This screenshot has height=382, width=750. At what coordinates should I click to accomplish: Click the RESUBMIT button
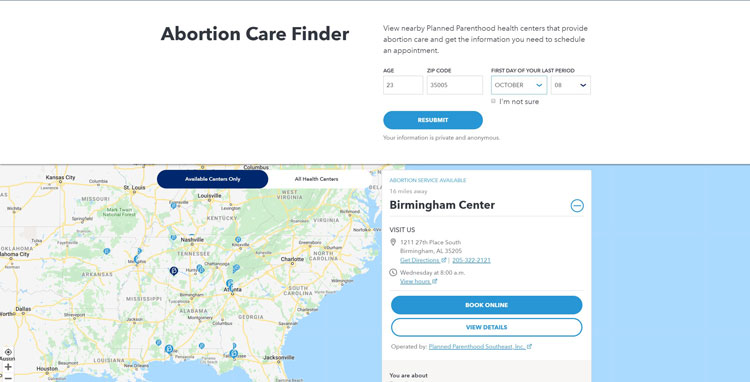(x=433, y=120)
